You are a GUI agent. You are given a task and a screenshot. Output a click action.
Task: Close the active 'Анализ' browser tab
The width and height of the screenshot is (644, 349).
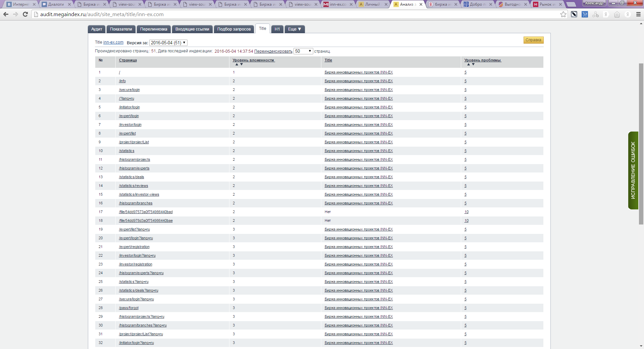[421, 4]
